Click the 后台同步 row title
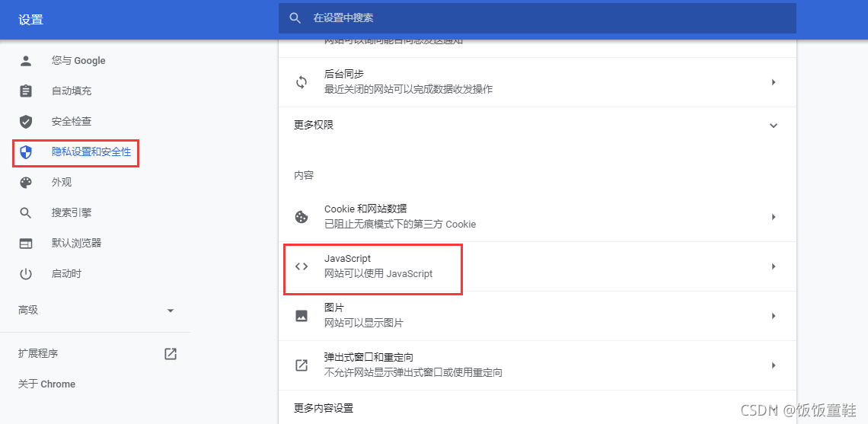This screenshot has height=424, width=868. pyautogui.click(x=343, y=74)
